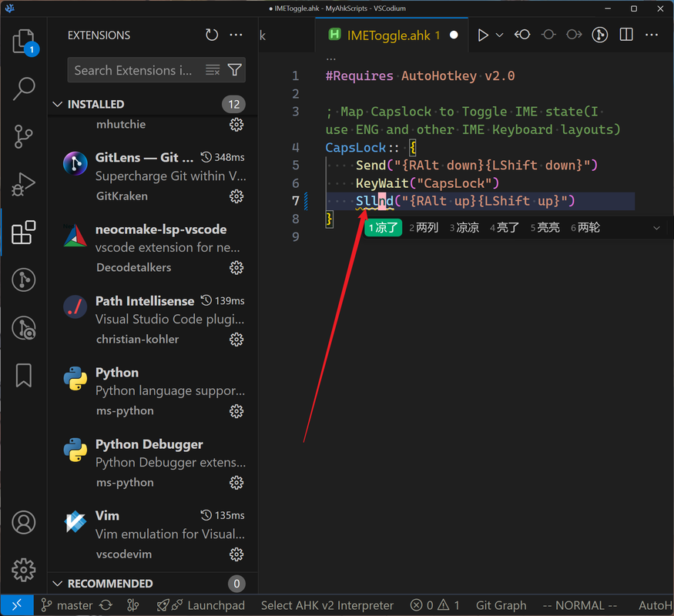Choose IME candidate 1 凉了
674x616 pixels.
click(x=383, y=228)
